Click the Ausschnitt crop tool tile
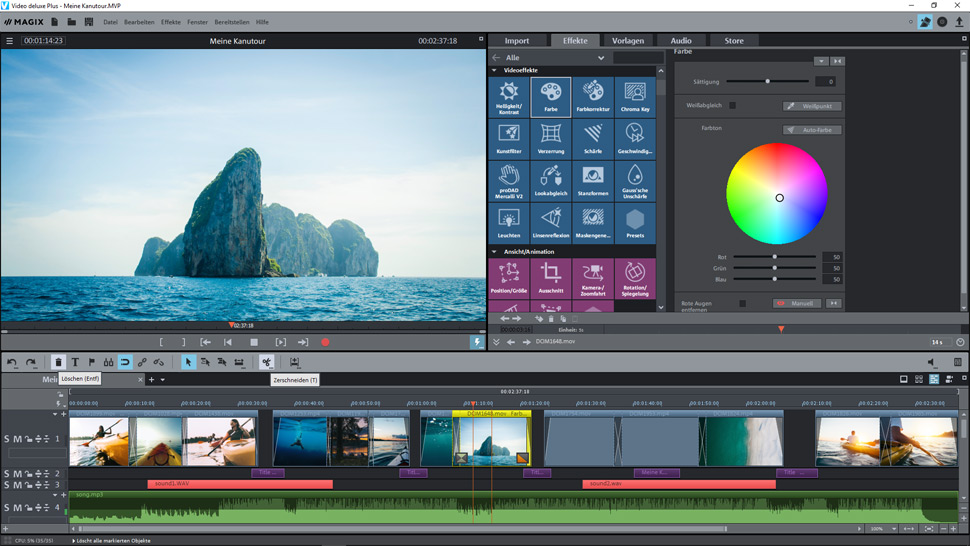970x546 pixels. point(551,277)
